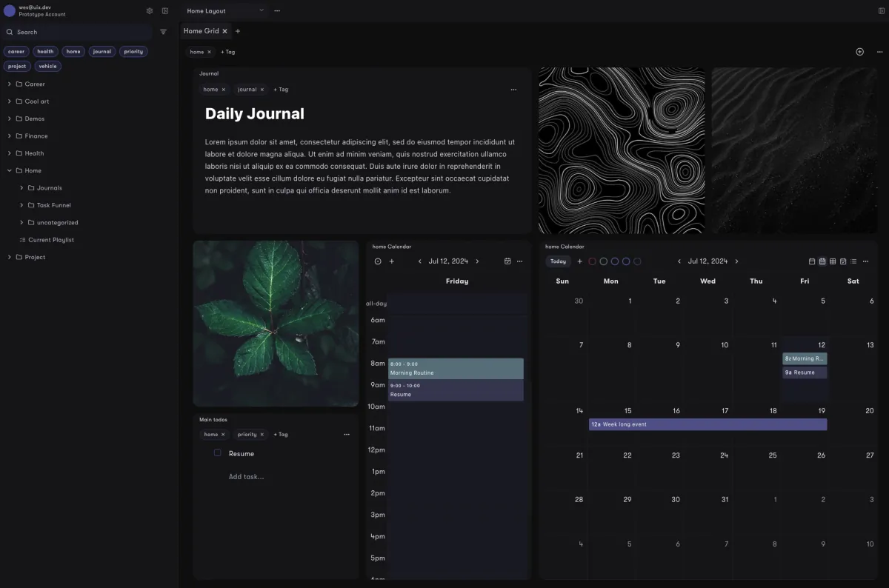The width and height of the screenshot is (889, 588).
Task: Close the Home Grid tab
Action: 224,31
